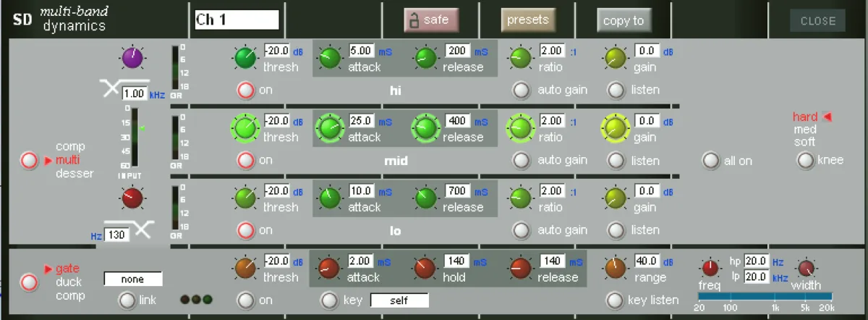This screenshot has width=868, height=320.
Task: Click the hi band thresh knob
Action: point(246,58)
